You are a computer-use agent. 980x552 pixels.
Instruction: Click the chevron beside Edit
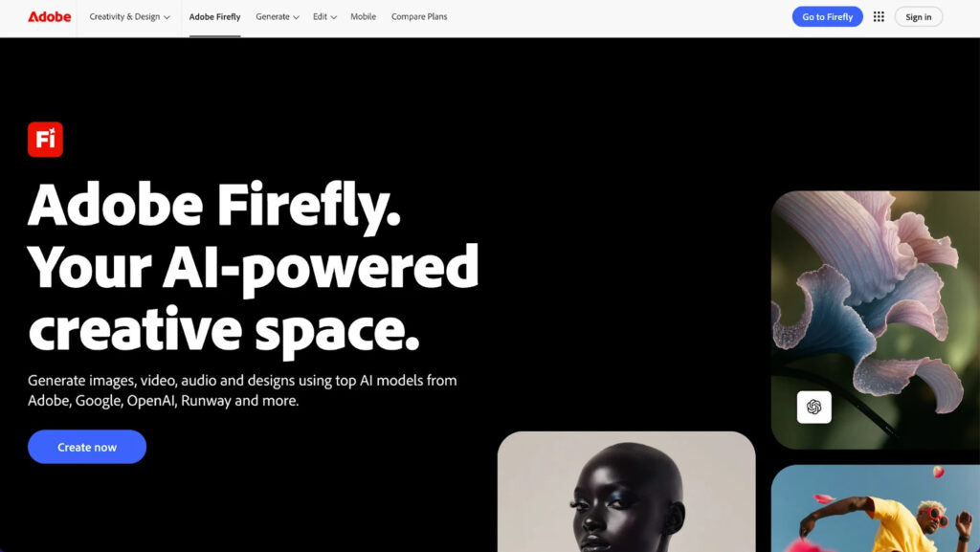tap(334, 17)
